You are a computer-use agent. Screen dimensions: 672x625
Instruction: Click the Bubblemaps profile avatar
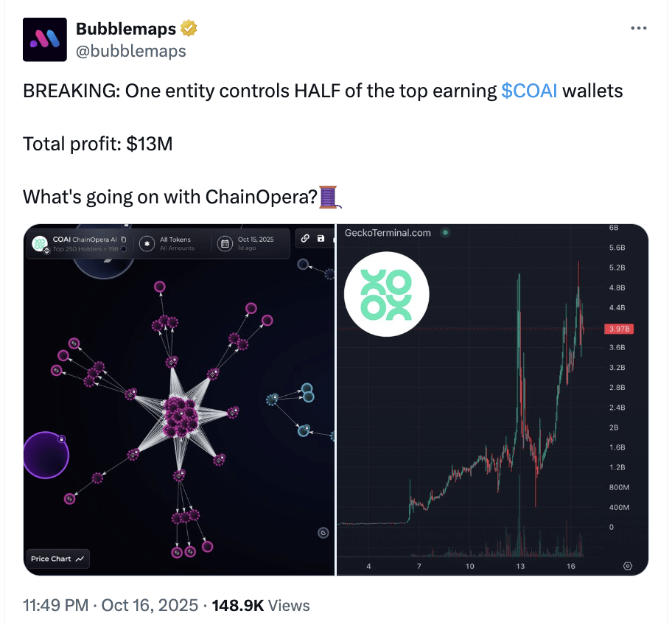coord(44,40)
